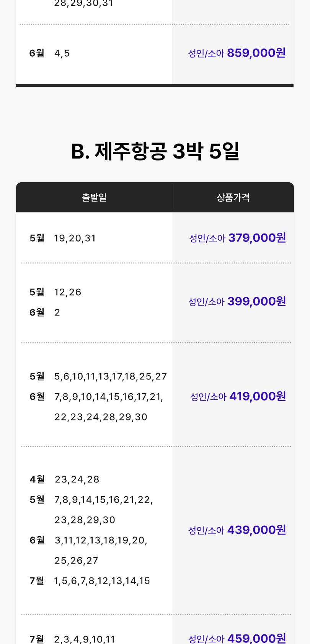Image resolution: width=310 pixels, height=644 pixels.
Task: Click 6월 dates starting 7,8,9,10,14
Action: [x=109, y=397]
